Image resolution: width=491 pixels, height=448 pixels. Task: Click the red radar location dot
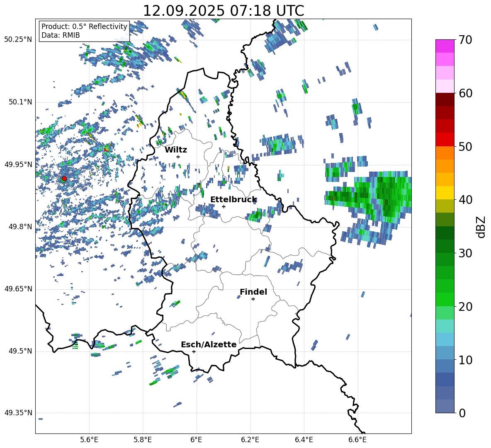coord(64,179)
